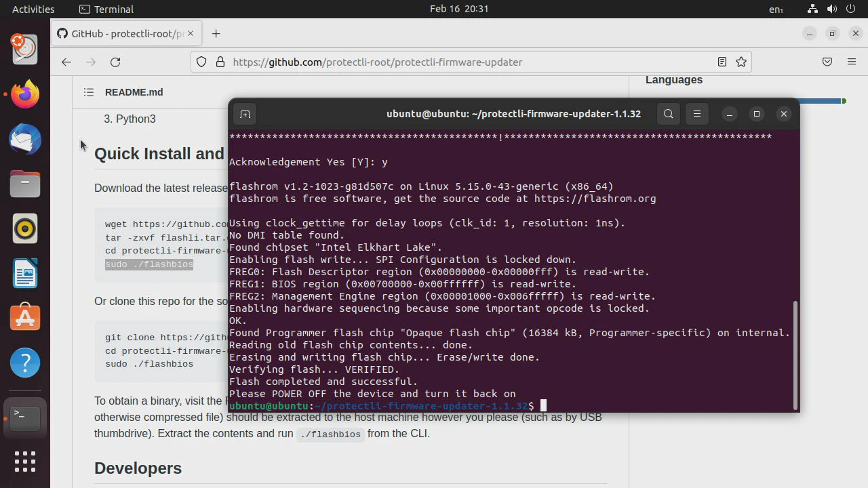
Task: Click the Install Ubuntu icon atop the dock
Action: coord(25,49)
